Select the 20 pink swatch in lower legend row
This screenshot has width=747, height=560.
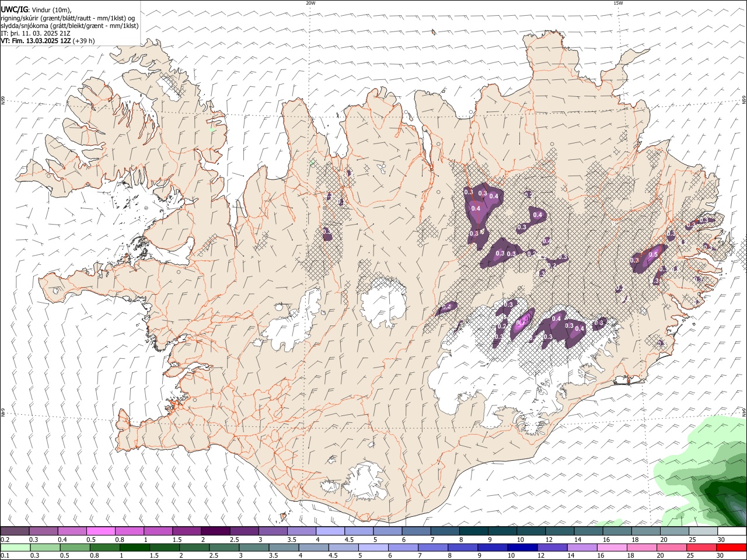click(672, 547)
